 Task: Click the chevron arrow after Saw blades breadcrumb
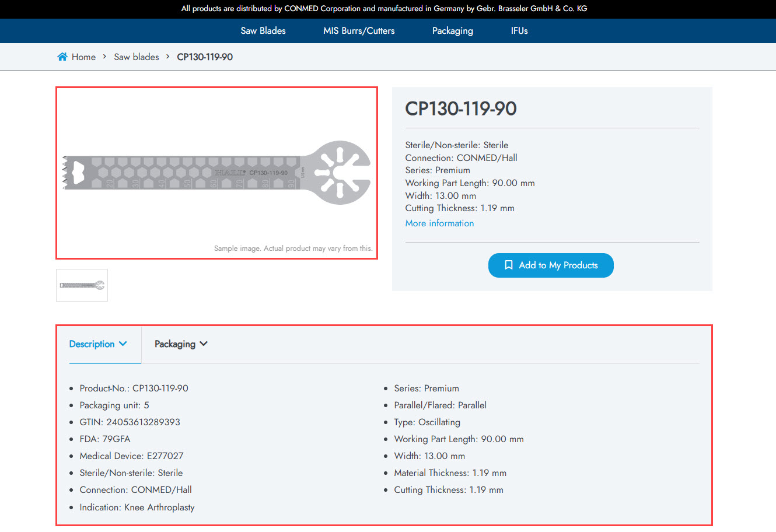click(168, 57)
